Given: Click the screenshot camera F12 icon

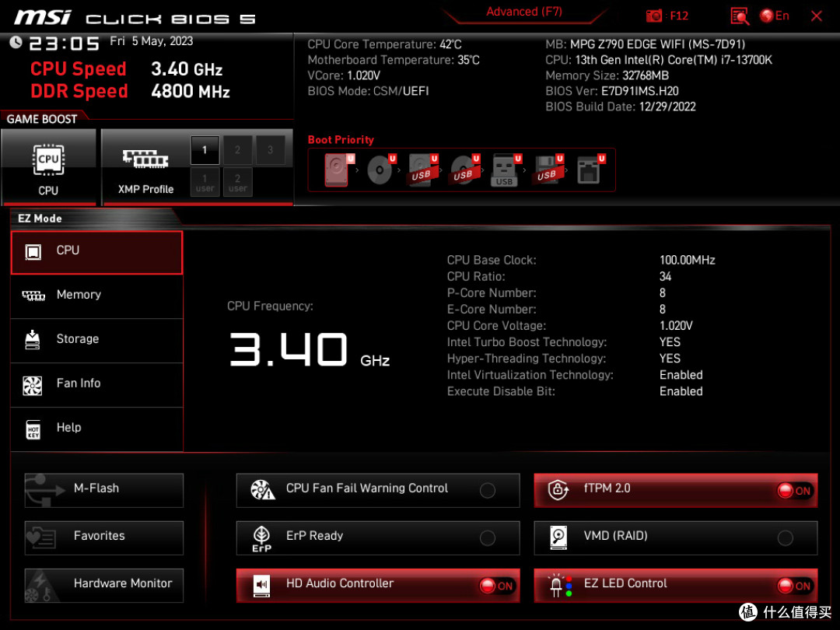Looking at the screenshot, I should (x=653, y=16).
